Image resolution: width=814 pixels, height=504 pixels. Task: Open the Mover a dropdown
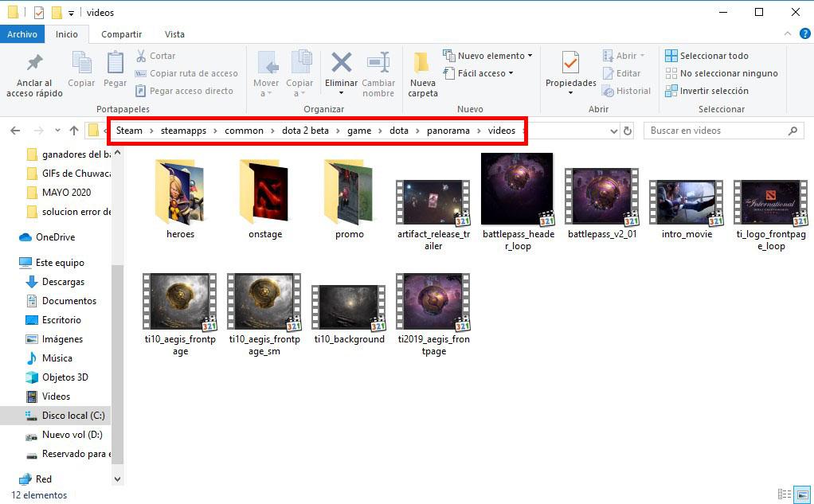(266, 74)
